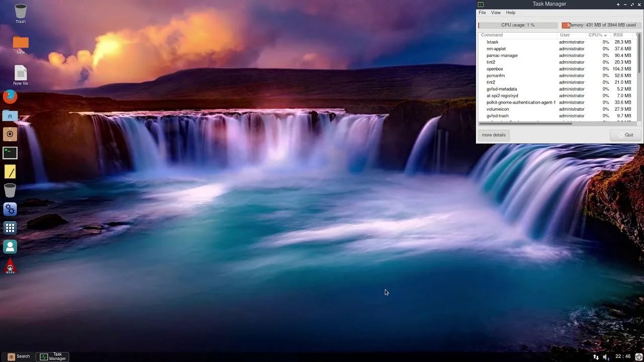This screenshot has height=362, width=644.
Task: Open the settings gears dock icon
Action: (10, 209)
